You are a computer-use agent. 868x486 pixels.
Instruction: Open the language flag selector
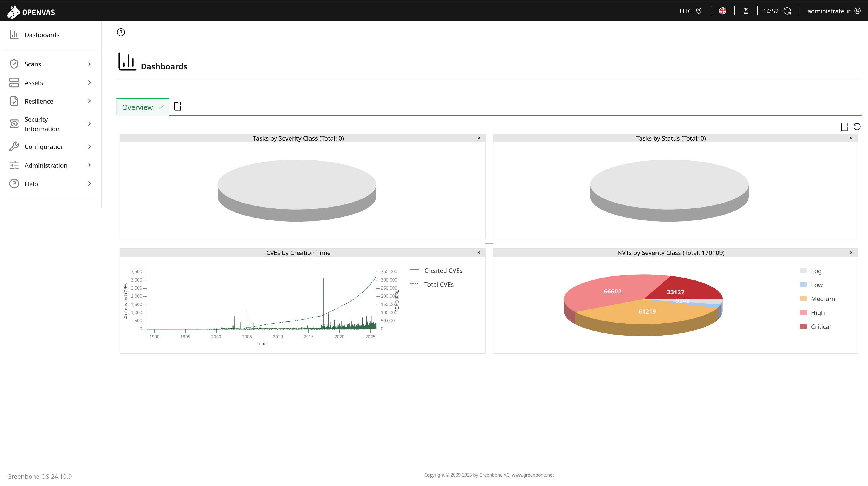[x=723, y=11]
